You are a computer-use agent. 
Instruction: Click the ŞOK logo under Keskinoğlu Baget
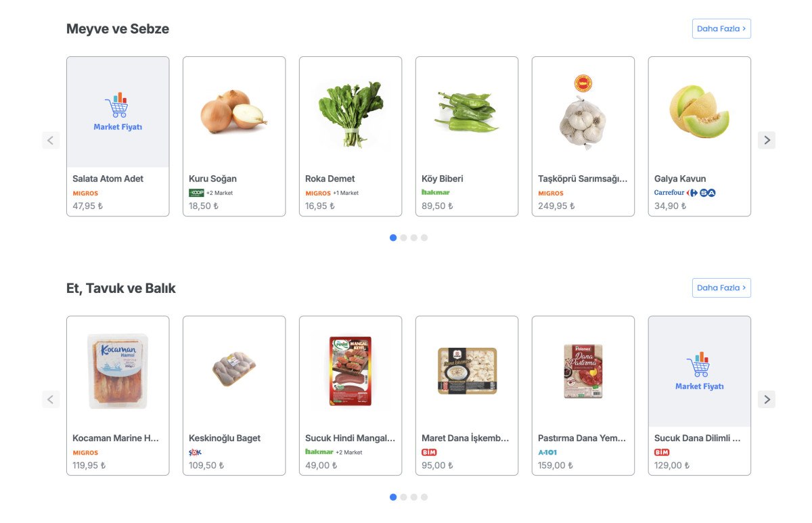pos(195,452)
